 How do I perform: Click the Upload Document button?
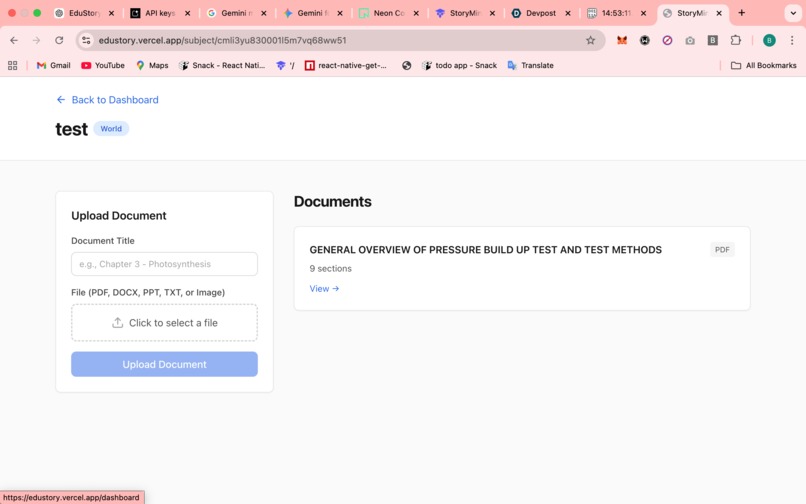coord(164,364)
